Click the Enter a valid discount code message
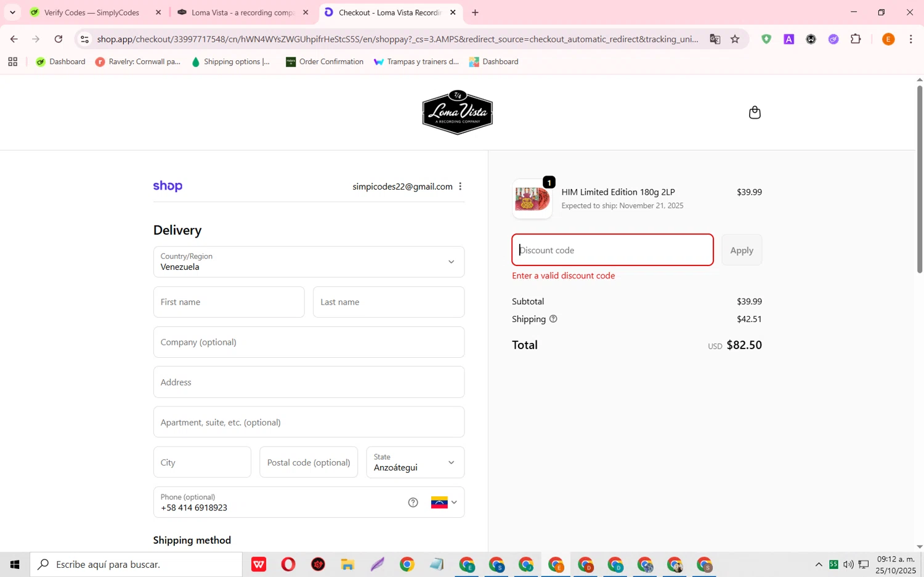Screen dimensions: 924x577 tap(563, 275)
